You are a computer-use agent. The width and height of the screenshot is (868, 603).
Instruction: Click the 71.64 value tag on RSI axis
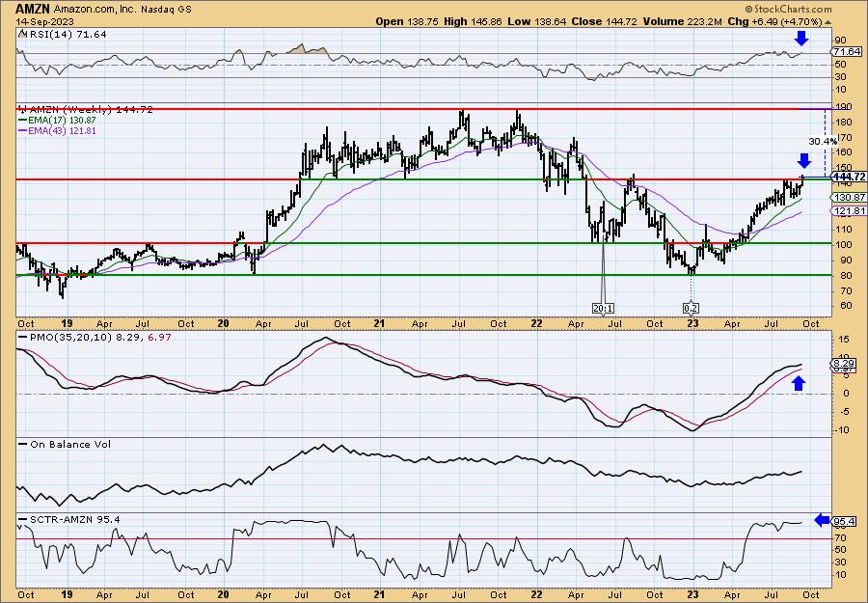coord(847,51)
